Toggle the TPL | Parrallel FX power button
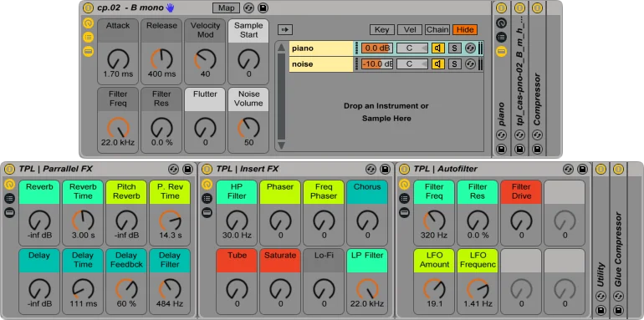Screen dimensions: 644x320 9,169
